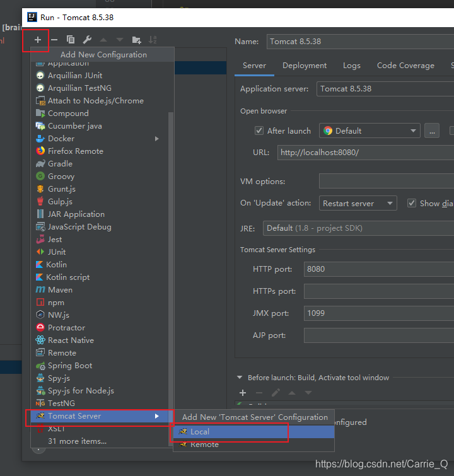The image size is (454, 476).
Task: Switch to Code Coverage tab
Action: (x=405, y=66)
